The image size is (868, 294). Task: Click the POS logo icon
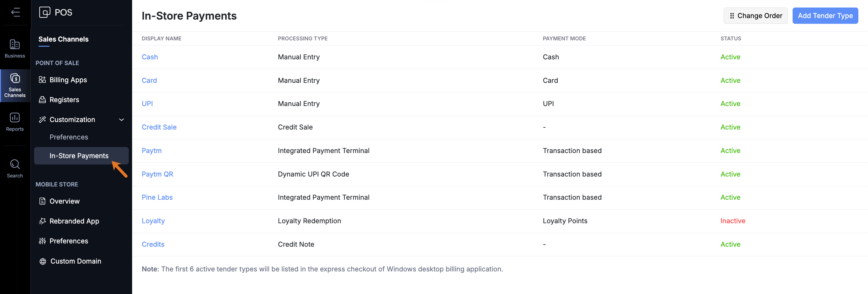coord(44,12)
